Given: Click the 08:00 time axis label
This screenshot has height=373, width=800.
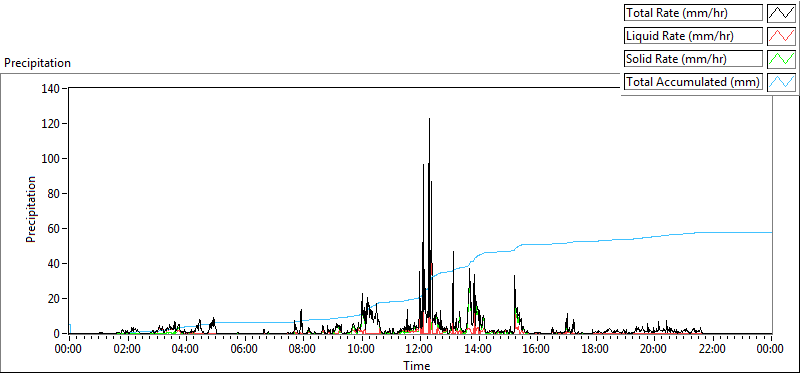Looking at the screenshot, I should pyautogui.click(x=303, y=350).
